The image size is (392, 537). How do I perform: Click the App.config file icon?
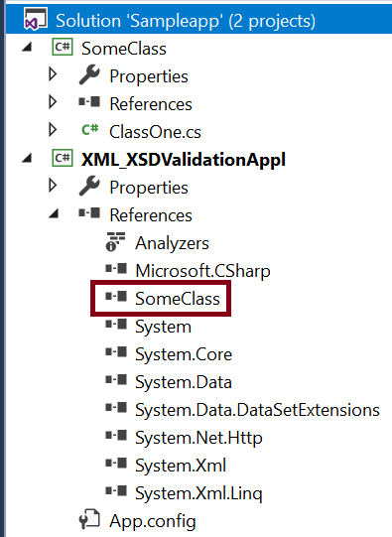click(x=89, y=519)
